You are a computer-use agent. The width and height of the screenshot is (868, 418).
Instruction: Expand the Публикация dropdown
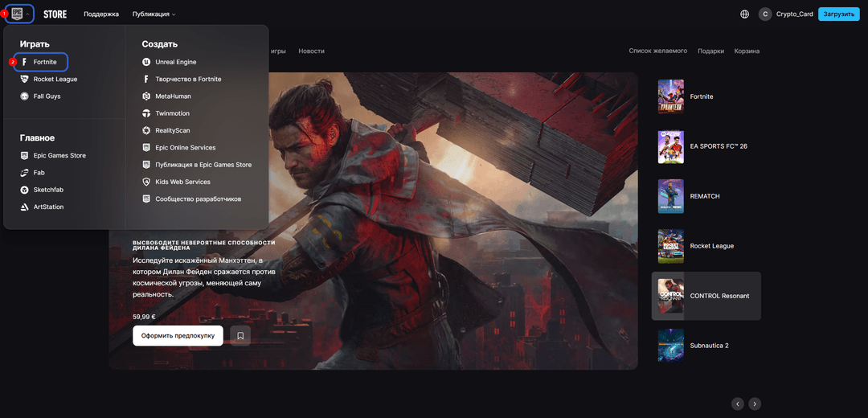[154, 14]
